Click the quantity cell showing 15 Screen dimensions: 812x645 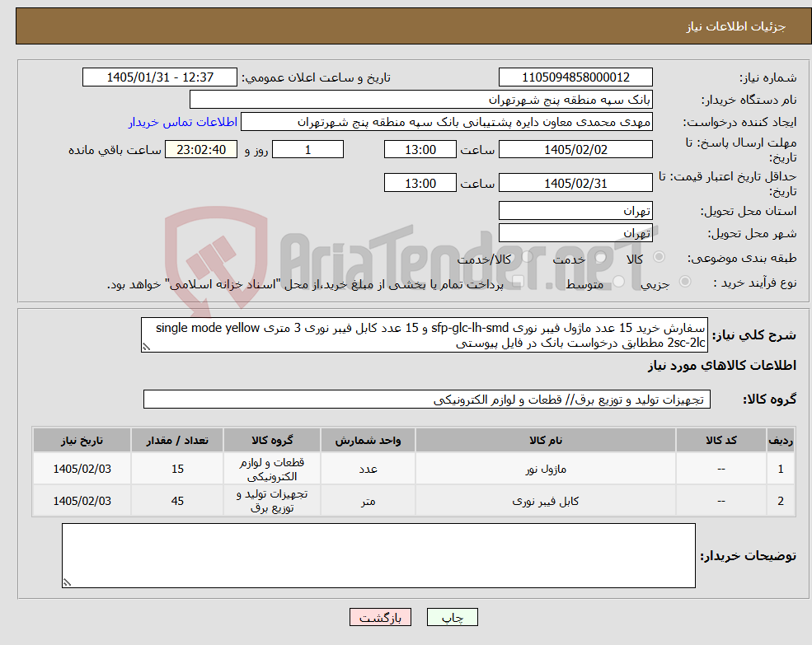click(x=177, y=469)
